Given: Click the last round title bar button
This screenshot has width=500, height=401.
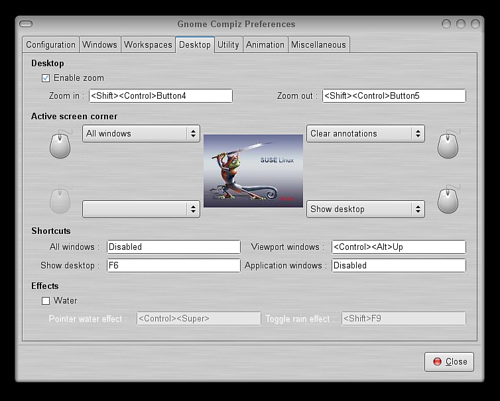Looking at the screenshot, I should coord(475,24).
